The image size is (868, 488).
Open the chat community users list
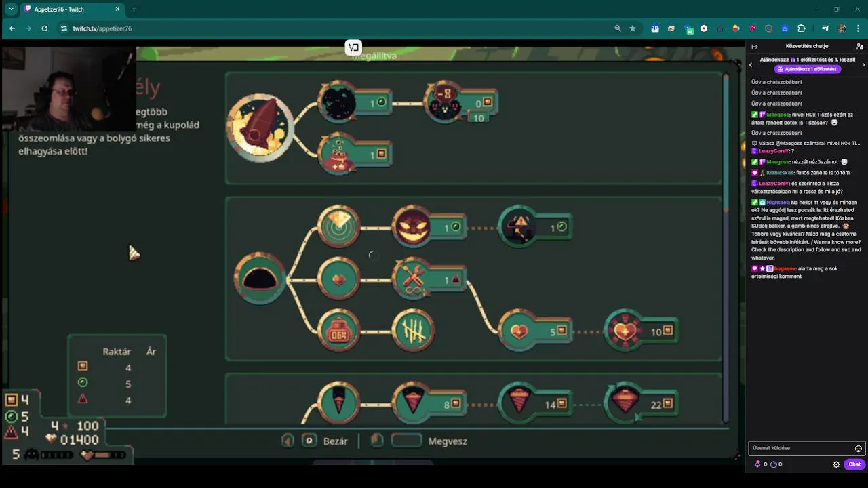[860, 46]
